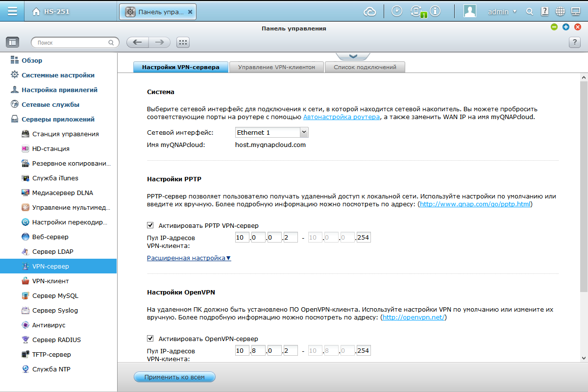Open VPN-клиент in sidebar

(50, 281)
